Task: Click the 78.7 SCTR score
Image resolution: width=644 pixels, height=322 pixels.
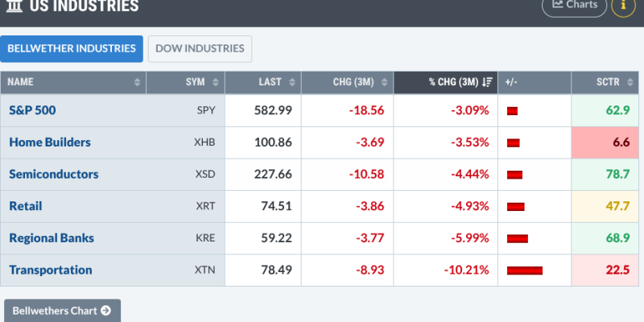Action: (617, 174)
